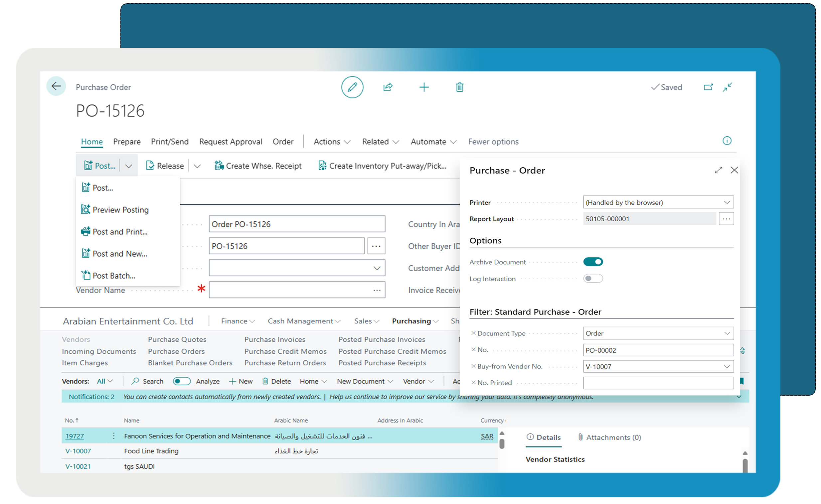Toggle the Analyze switch
This screenshot has width=821, height=504.
click(x=181, y=381)
